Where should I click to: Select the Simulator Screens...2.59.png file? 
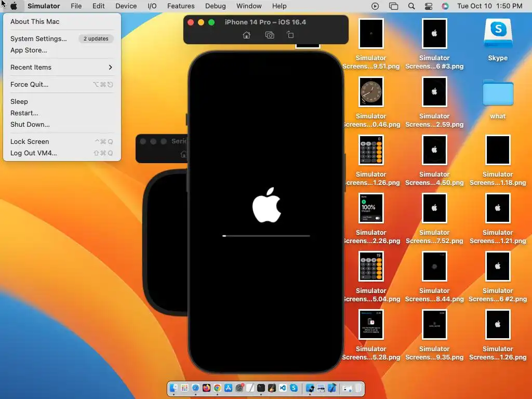[434, 102]
